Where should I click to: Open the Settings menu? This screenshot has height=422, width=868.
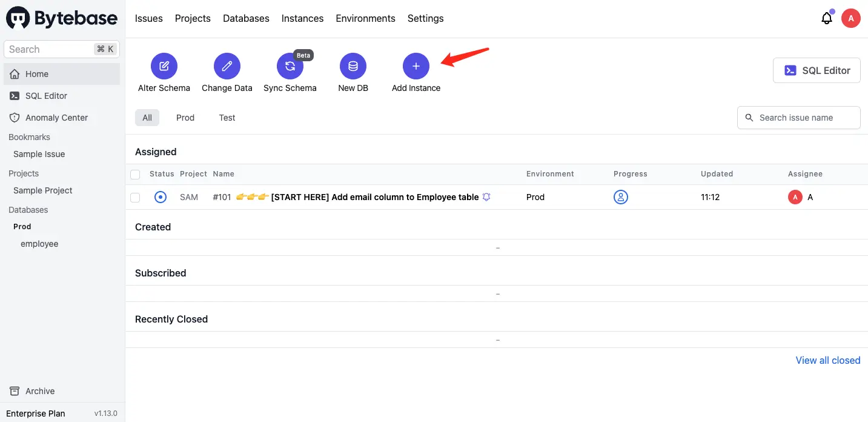point(425,18)
